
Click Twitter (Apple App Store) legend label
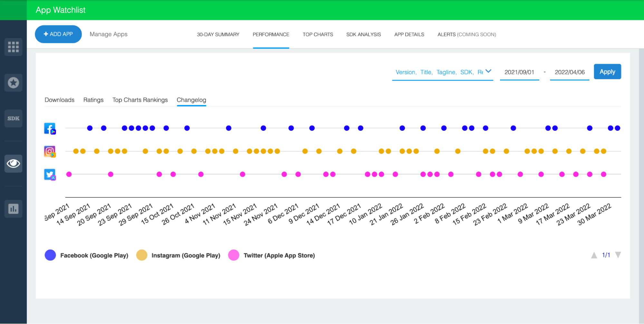point(279,255)
